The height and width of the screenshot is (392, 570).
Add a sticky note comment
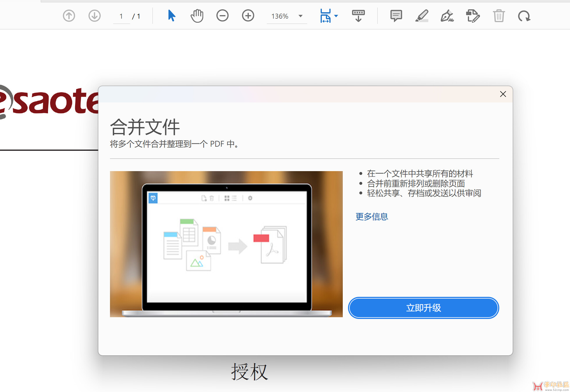396,16
